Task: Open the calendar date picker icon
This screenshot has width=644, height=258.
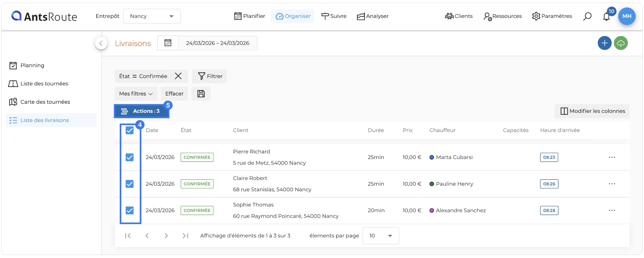Action: point(168,43)
